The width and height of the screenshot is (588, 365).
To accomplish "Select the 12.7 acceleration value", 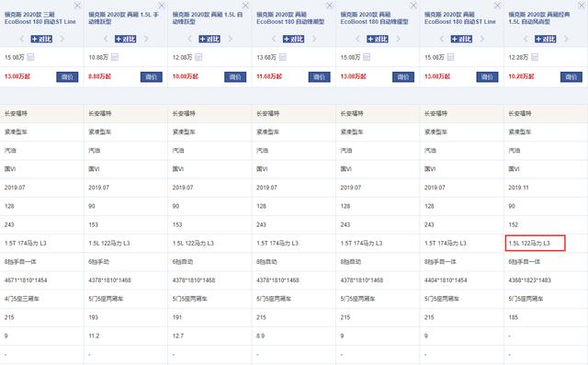I will [x=178, y=336].
